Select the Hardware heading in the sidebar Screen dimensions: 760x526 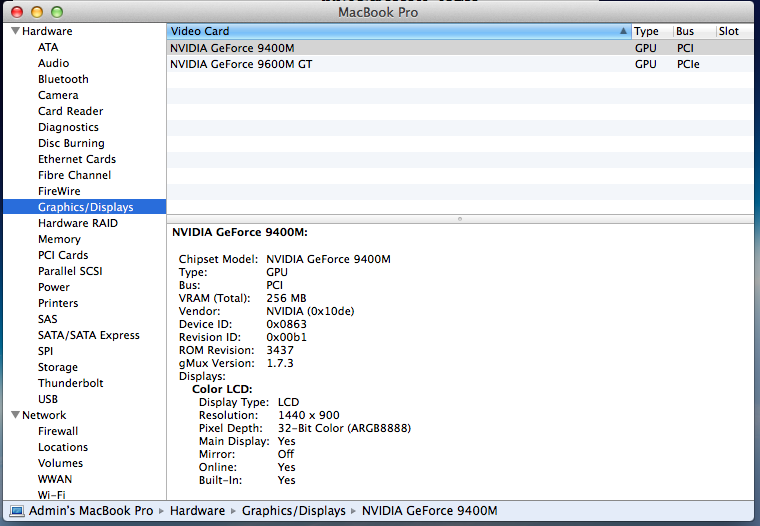click(47, 31)
